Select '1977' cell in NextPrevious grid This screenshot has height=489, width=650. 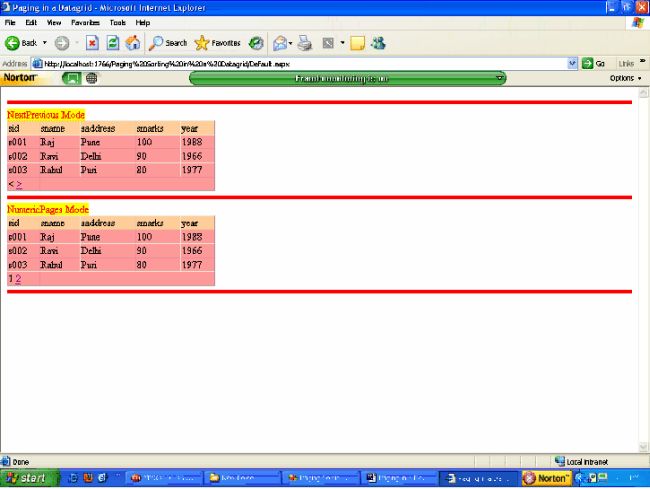(x=192, y=170)
